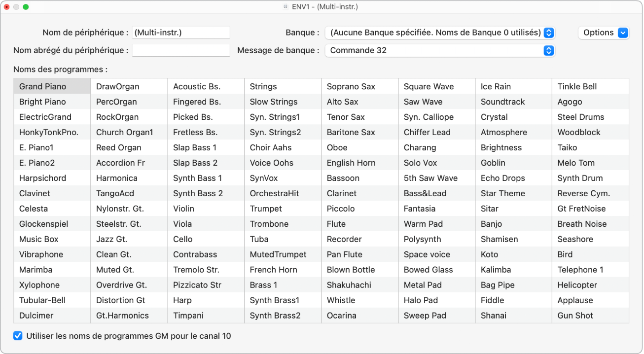
Task: Toggle GM program names for channel 10
Action: (x=18, y=336)
